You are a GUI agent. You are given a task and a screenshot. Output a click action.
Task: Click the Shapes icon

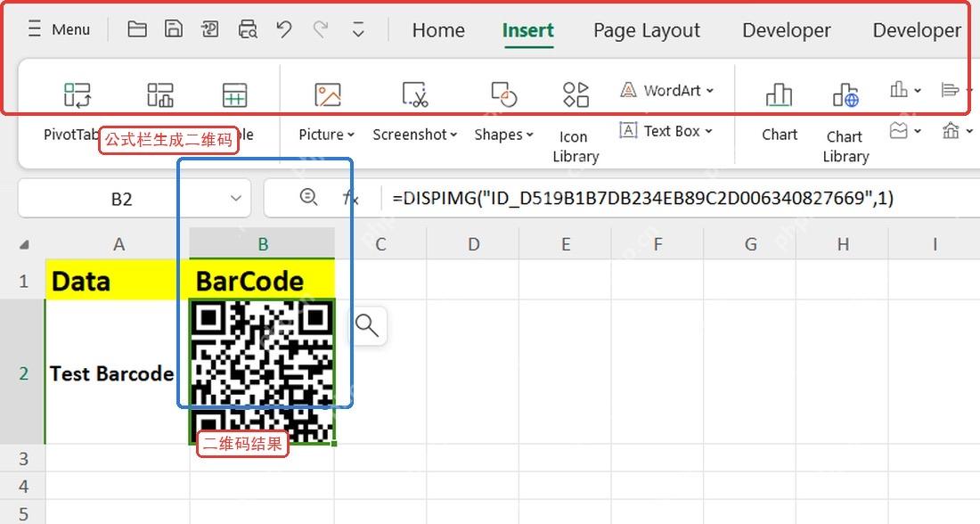(503, 95)
